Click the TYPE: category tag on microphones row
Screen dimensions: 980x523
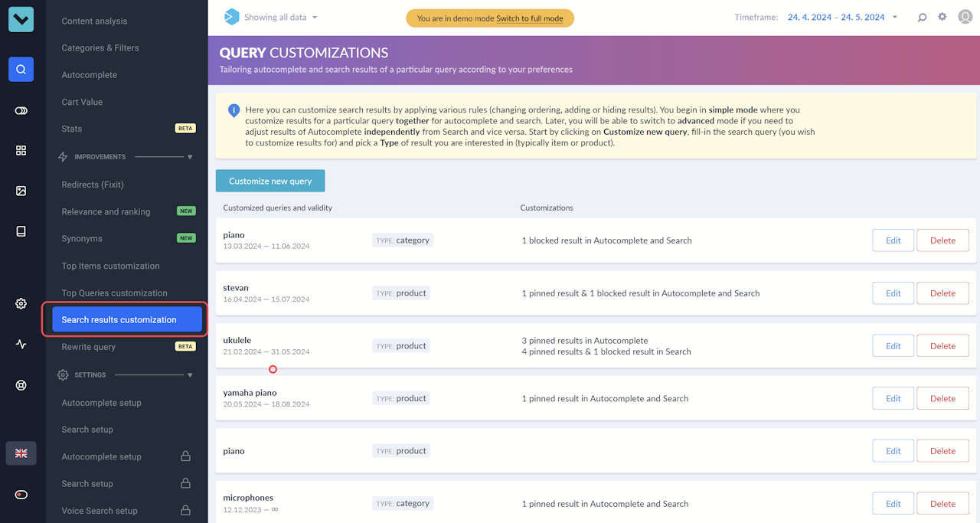(403, 503)
